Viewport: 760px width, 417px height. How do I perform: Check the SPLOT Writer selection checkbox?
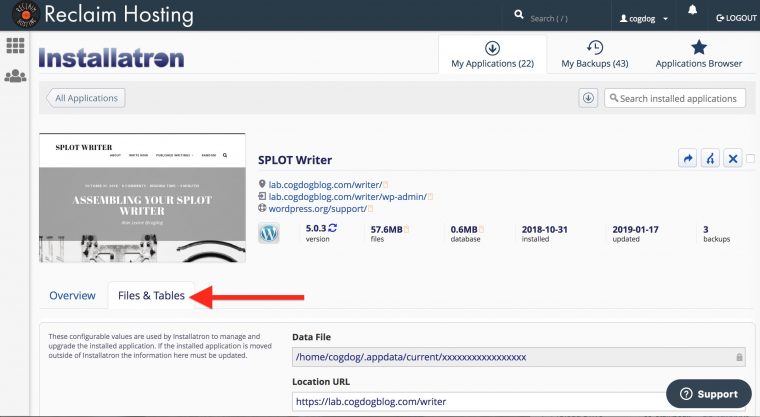coord(750,159)
